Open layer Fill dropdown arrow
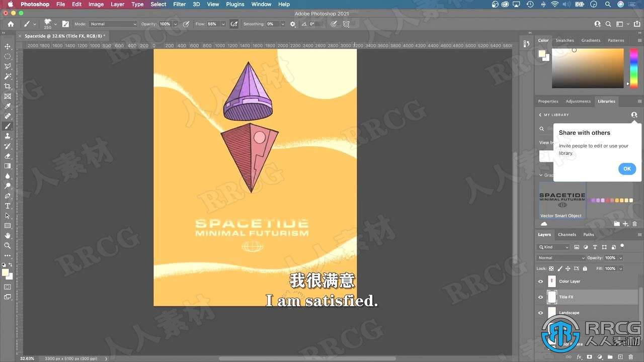Viewport: 644px width, 362px height. 621,268
